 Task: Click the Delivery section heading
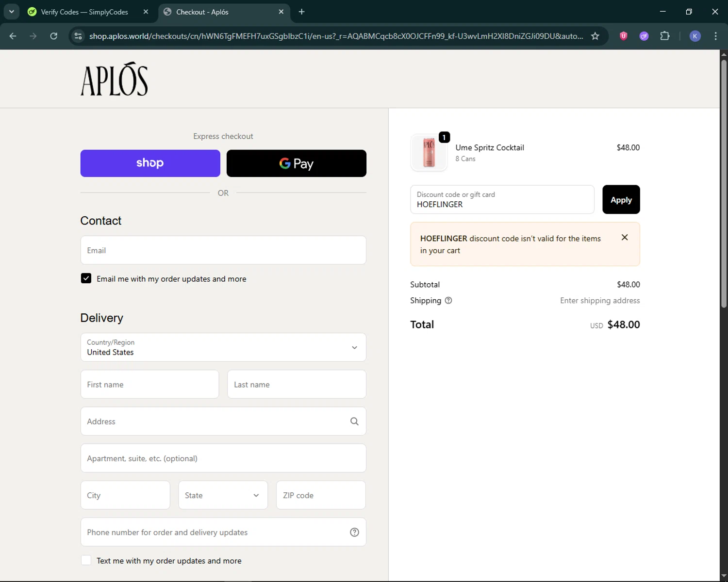tap(101, 318)
